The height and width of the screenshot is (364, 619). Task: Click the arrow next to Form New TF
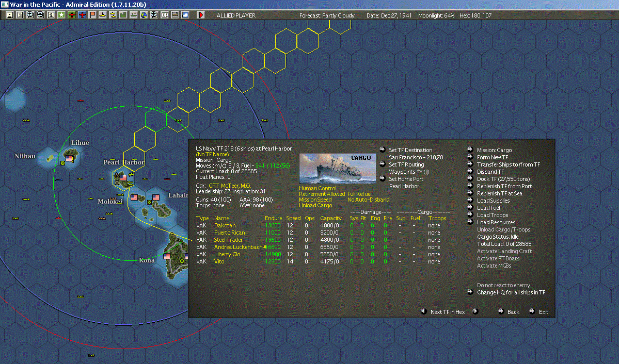470,157
